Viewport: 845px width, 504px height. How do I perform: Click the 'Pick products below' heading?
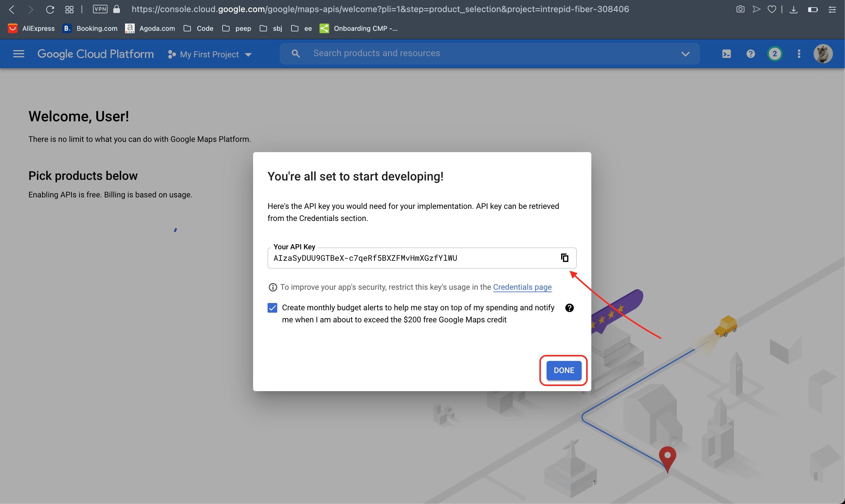click(x=83, y=176)
